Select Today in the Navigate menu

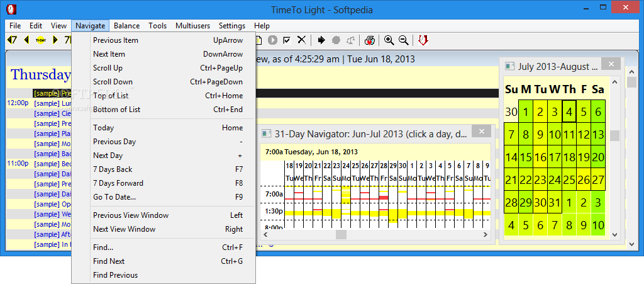coord(164,128)
